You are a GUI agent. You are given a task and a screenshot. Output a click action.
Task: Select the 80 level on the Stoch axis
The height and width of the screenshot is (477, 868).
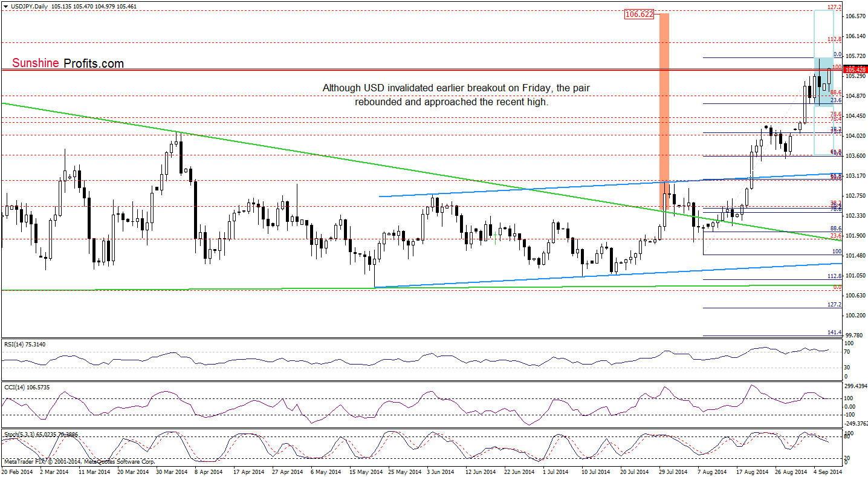click(848, 437)
